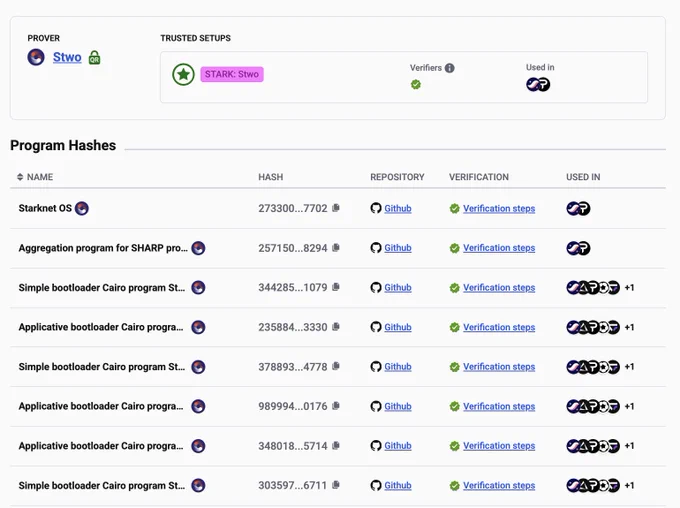
Task: Expand the +1 projects in 989994...0176 row
Action: click(629, 406)
